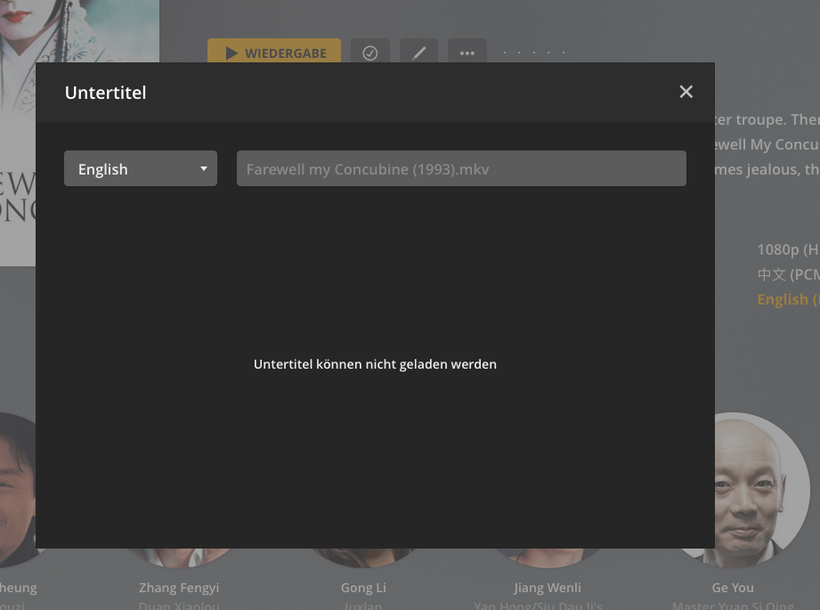Click the 中文 audio track selection

788,274
